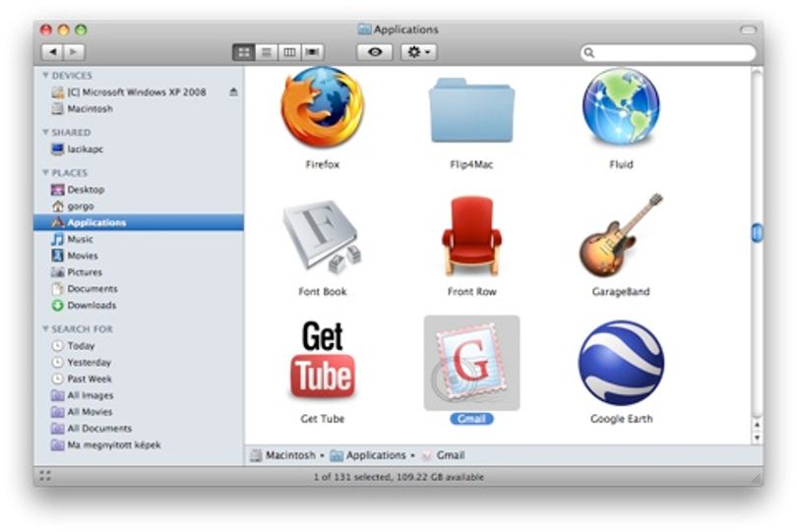The height and width of the screenshot is (532, 797).
Task: Switch to column view mode
Action: pos(289,52)
